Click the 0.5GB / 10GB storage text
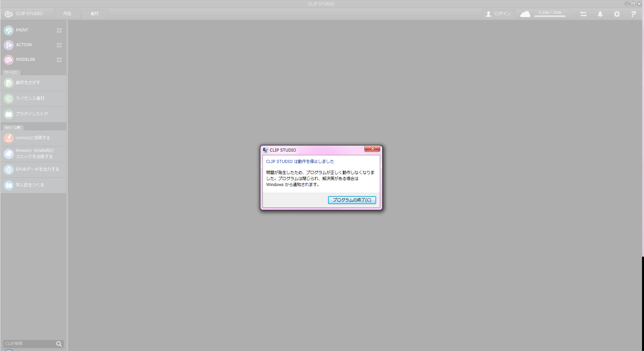The image size is (644, 351). point(550,13)
